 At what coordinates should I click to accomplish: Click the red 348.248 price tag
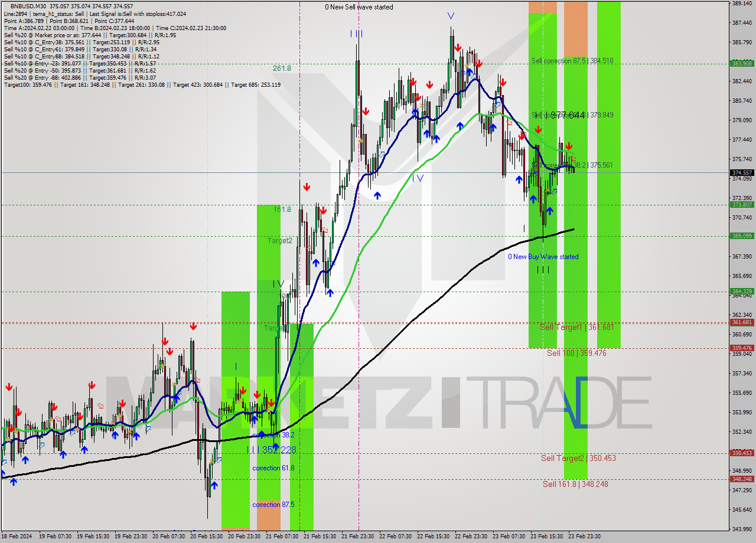pos(742,479)
